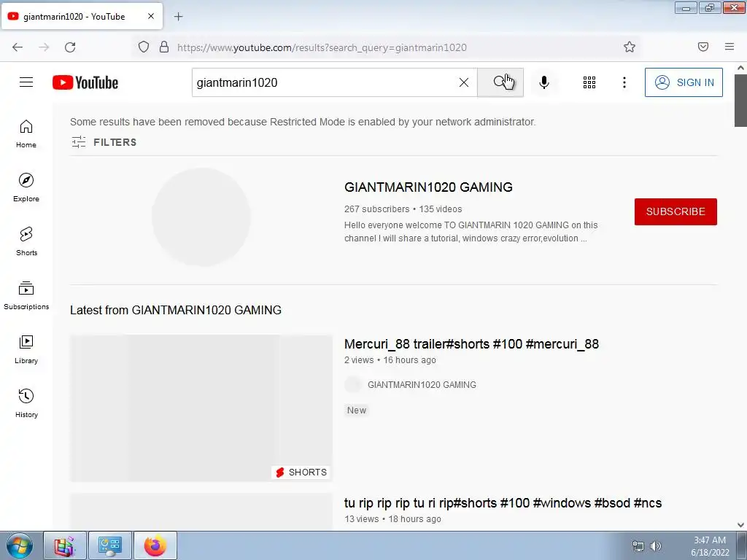This screenshot has width=747, height=560.
Task: Open the taskbar clock and date
Action: pyautogui.click(x=710, y=546)
